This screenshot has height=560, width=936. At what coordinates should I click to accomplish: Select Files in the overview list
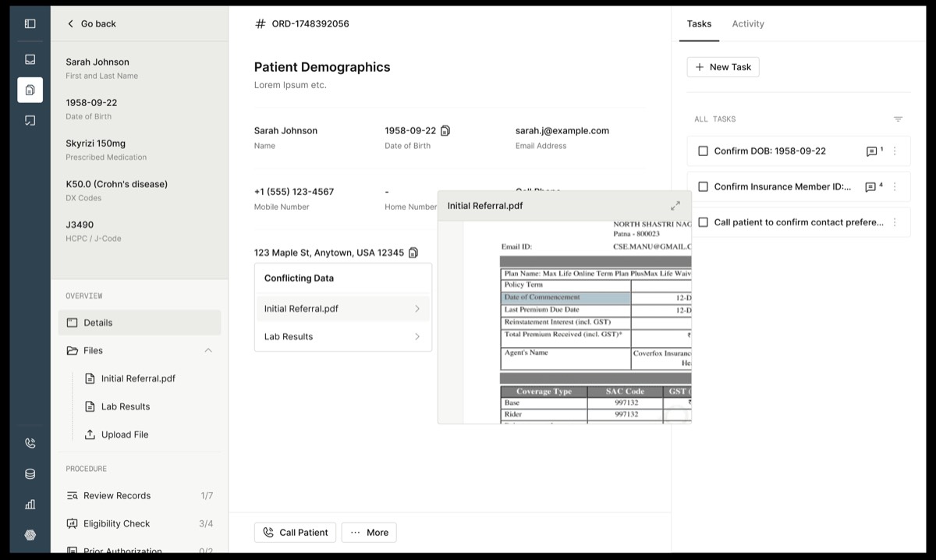point(140,350)
